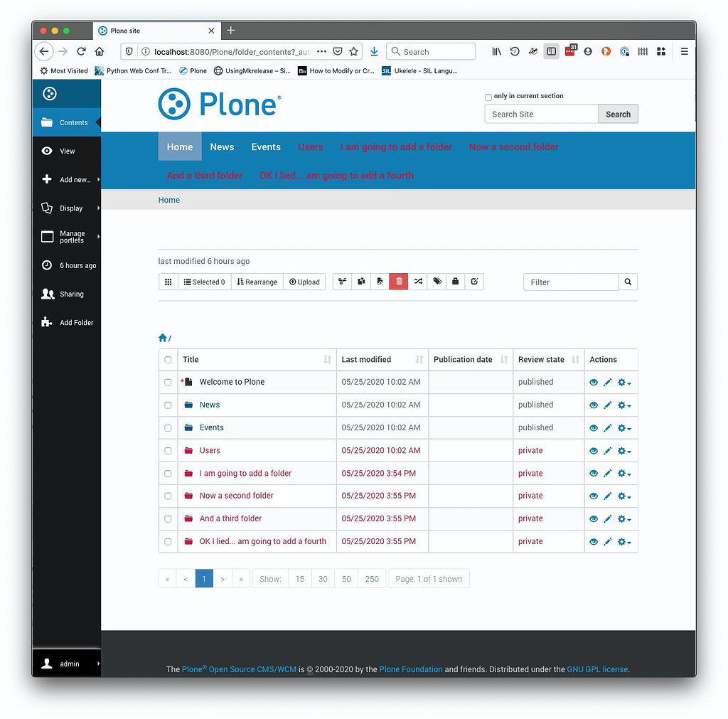Open the Delete trash icon
The height and width of the screenshot is (719, 728).
398,282
